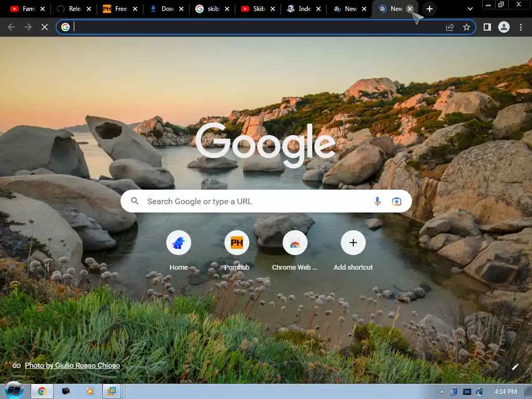Close the skibi Google tab
Screen dimensions: 532x399
click(227, 9)
